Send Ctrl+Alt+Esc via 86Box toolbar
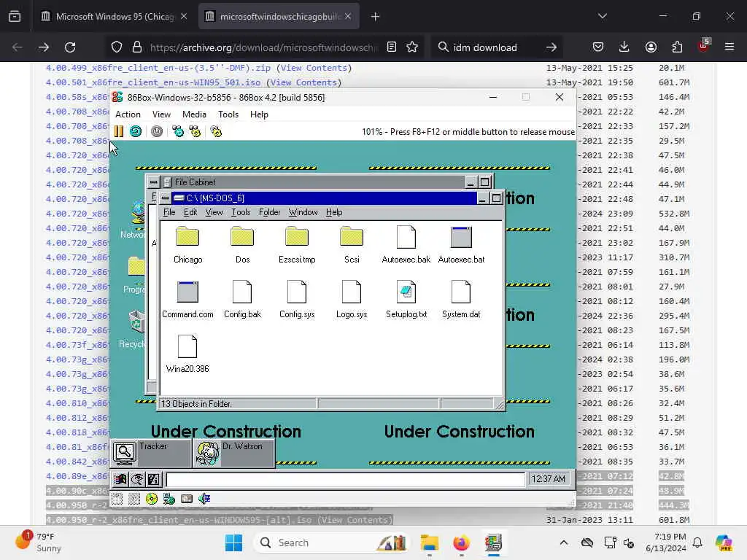 pos(195,131)
